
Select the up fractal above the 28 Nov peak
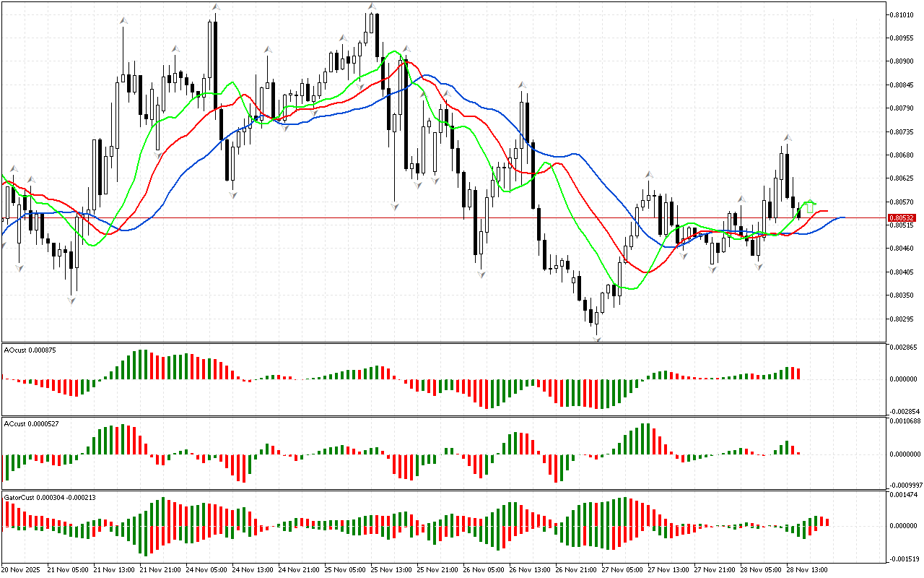pos(788,137)
